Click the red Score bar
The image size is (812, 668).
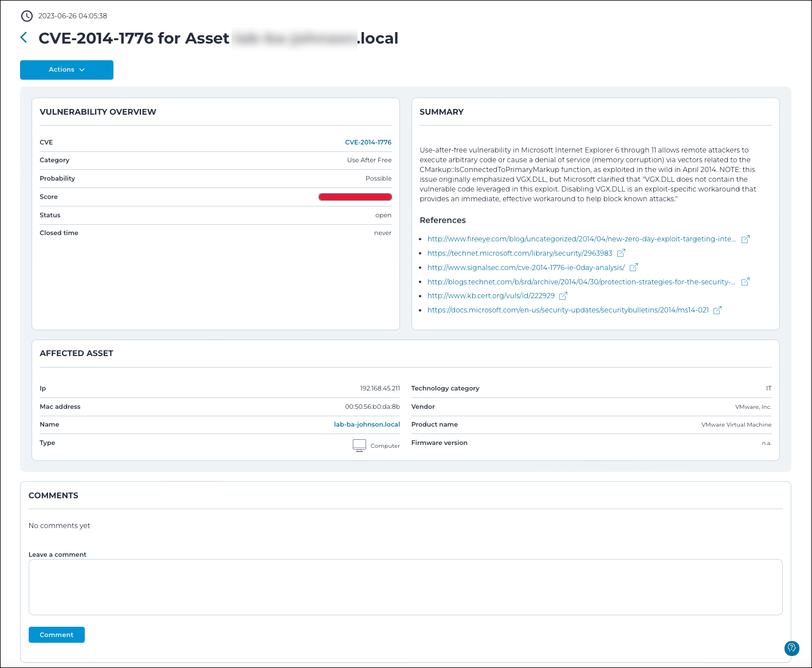355,197
